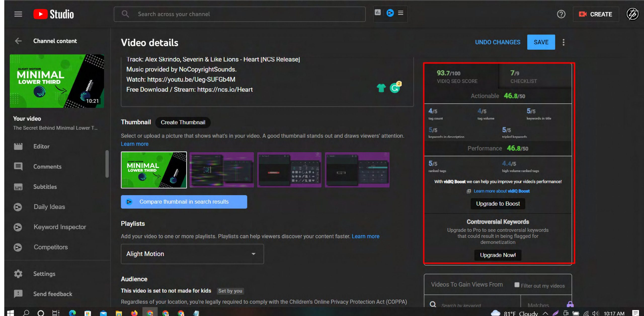Click the Subtitles sidebar icon
The height and width of the screenshot is (316, 644).
point(18,187)
